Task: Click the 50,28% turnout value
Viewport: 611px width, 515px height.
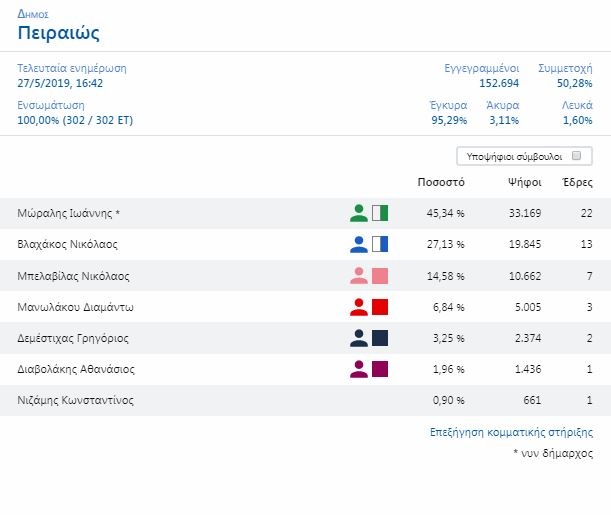Action: click(x=574, y=83)
